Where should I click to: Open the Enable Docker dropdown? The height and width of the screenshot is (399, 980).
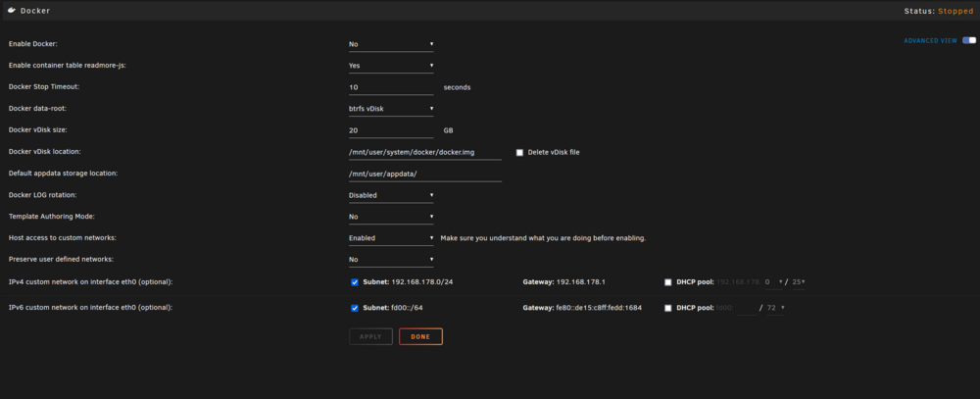pyautogui.click(x=391, y=44)
